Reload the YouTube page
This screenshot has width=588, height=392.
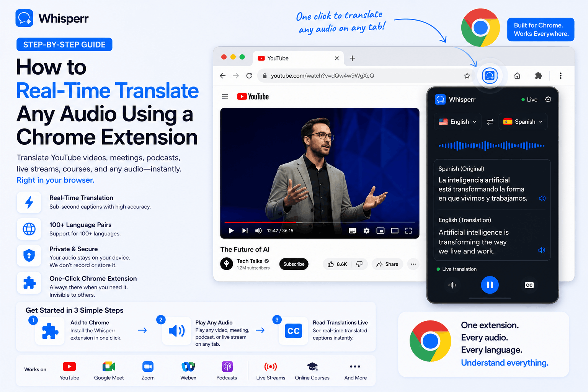tap(249, 76)
